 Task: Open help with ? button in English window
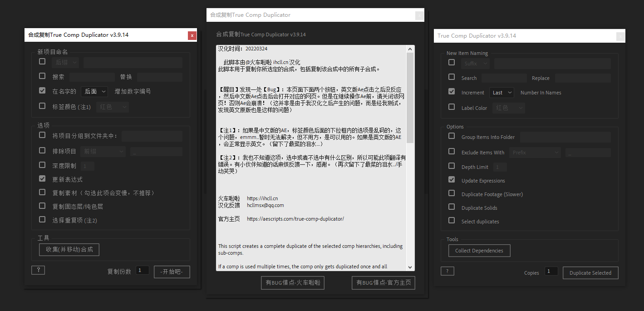(447, 271)
